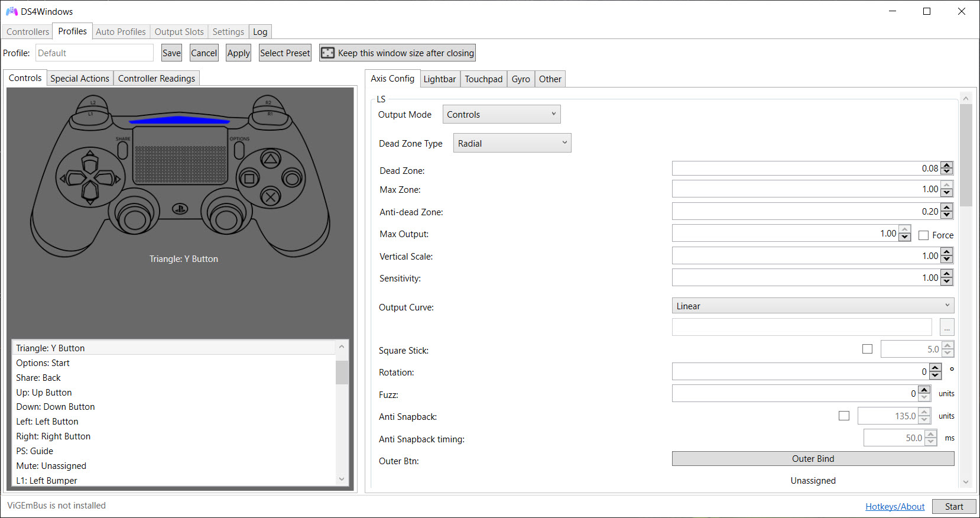Open the Dead Zone Type dropdown
The image size is (980, 518).
(512, 143)
